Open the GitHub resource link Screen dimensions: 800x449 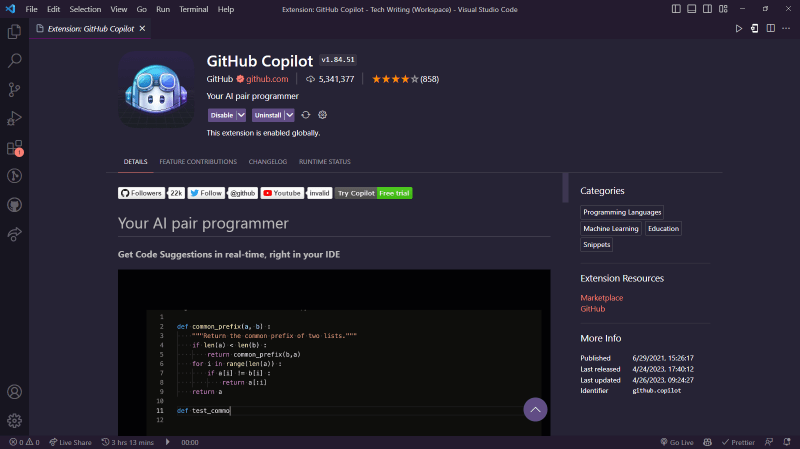tap(592, 309)
